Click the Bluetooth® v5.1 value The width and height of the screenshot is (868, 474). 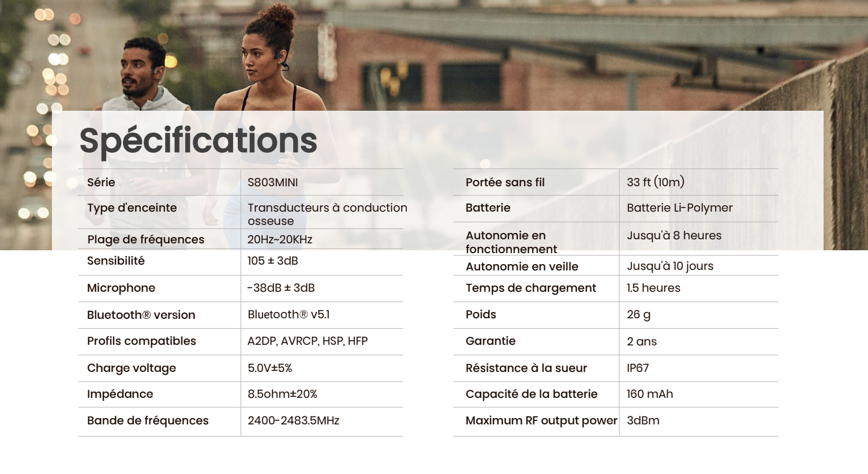click(289, 314)
